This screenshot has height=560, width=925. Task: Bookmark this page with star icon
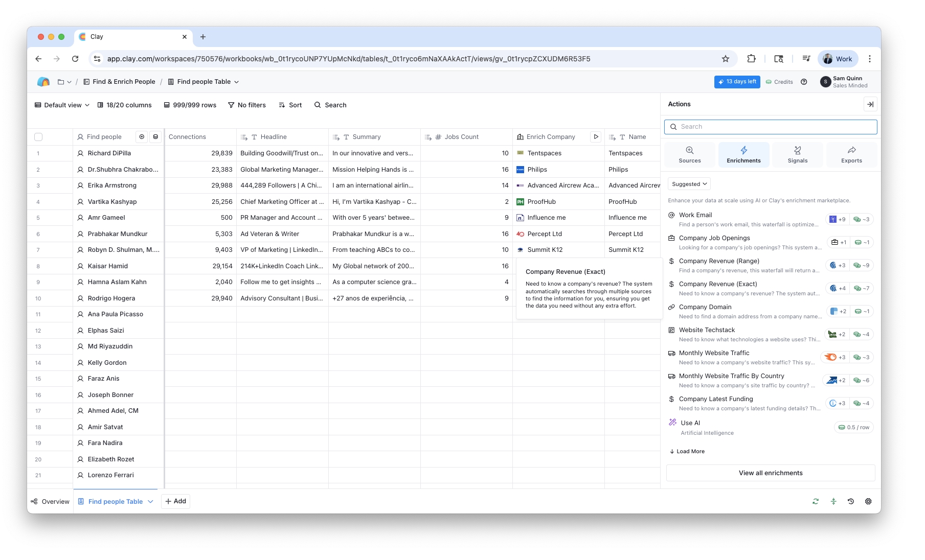click(x=726, y=59)
